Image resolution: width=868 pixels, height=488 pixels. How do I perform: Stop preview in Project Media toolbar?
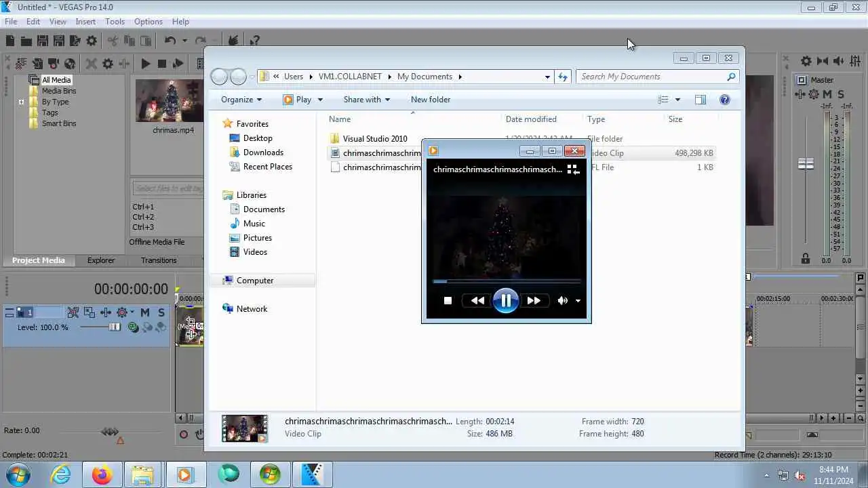(161, 64)
